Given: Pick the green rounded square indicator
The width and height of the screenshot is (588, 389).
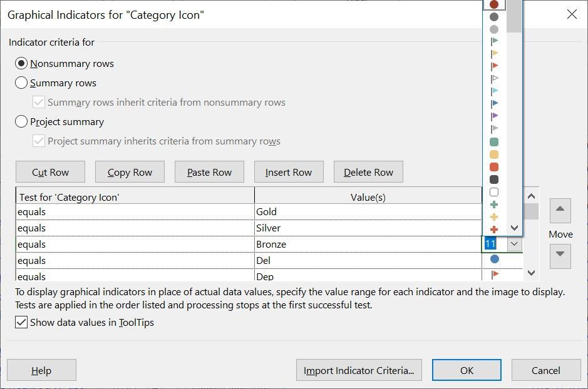Looking at the screenshot, I should (494, 142).
